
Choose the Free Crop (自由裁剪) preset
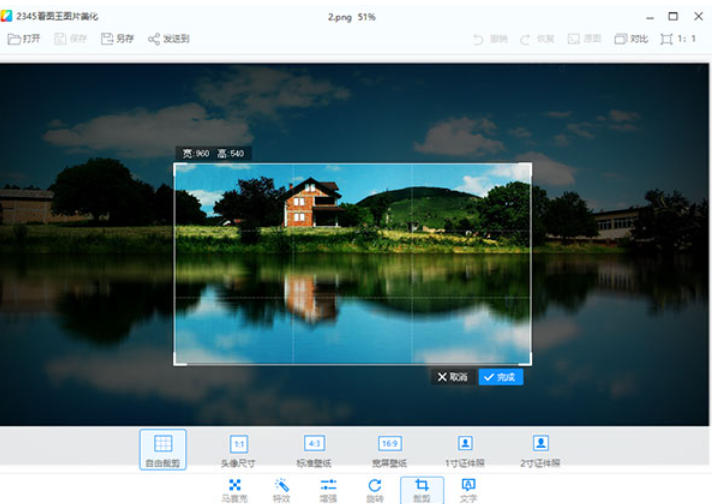click(x=163, y=449)
